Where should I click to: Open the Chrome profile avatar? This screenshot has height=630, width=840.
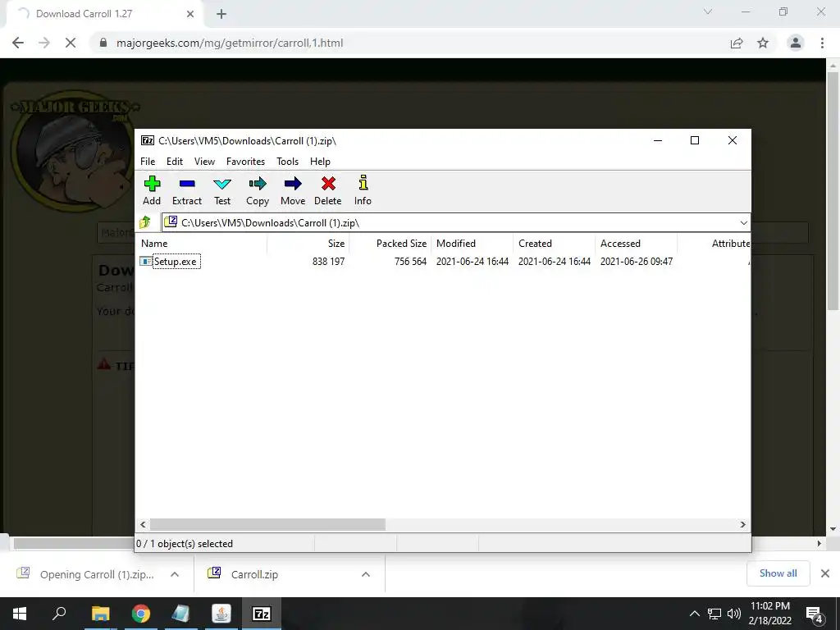coord(796,43)
